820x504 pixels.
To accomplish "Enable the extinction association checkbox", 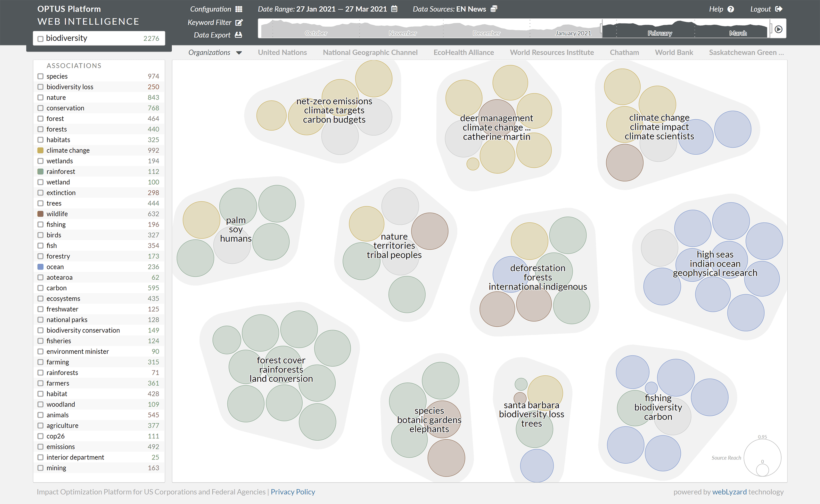I will click(40, 193).
